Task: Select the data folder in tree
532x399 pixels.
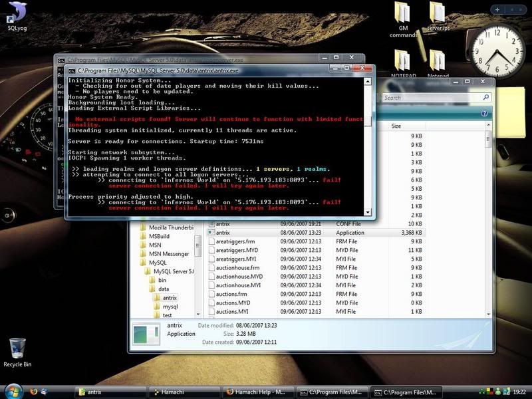Action: 164,289
